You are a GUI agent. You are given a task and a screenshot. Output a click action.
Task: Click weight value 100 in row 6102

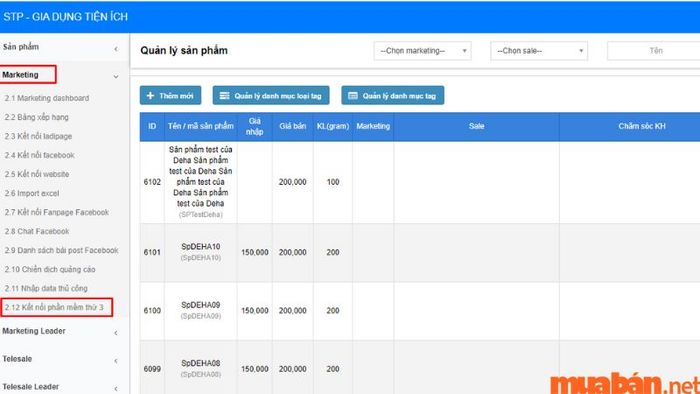[333, 182]
